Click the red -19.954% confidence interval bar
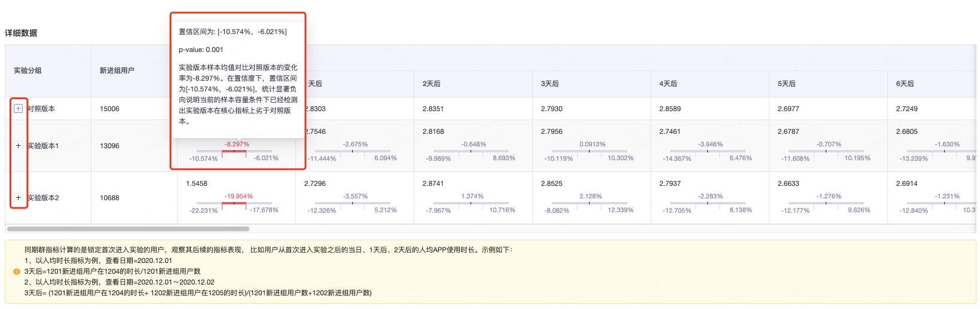The width and height of the screenshot is (980, 309). coord(234,203)
